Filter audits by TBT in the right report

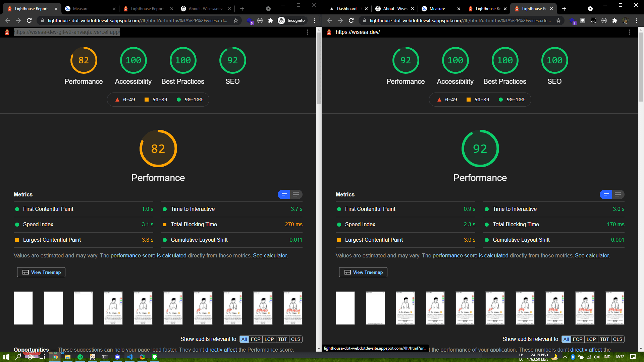(x=605, y=339)
